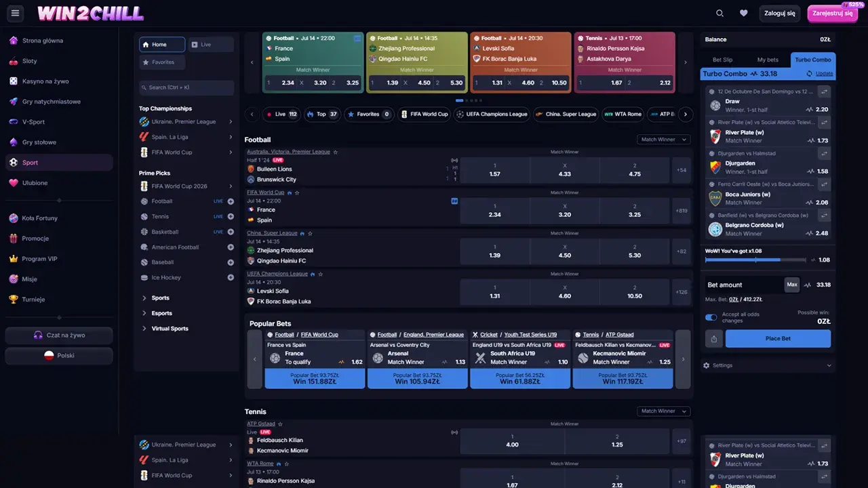Open Gry natychmiastowe rocket icon
Image resolution: width=868 pixels, height=488 pixels.
click(x=14, y=102)
